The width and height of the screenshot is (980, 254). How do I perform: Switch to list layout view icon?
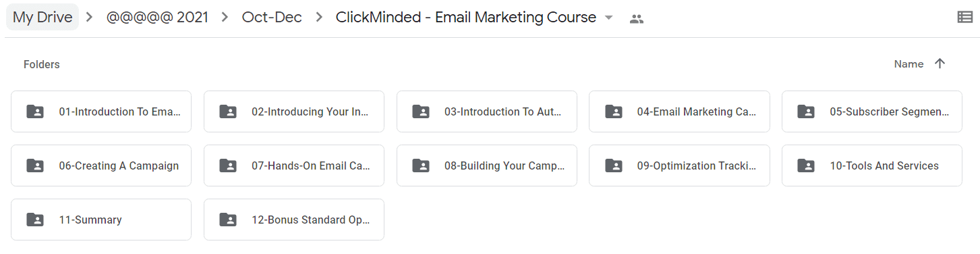(965, 18)
